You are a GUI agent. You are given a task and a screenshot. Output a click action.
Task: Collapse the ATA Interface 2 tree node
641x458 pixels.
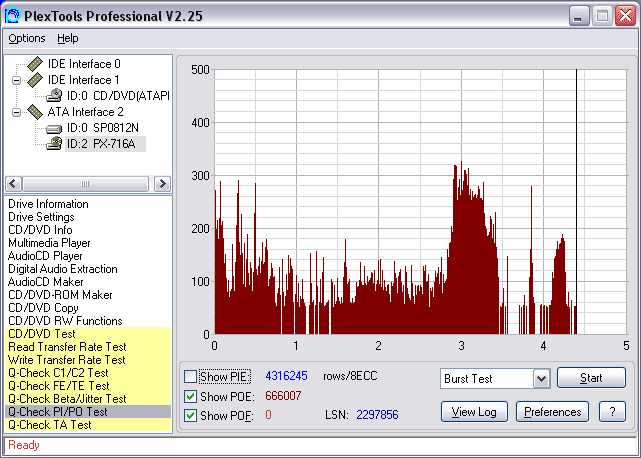click(16, 112)
